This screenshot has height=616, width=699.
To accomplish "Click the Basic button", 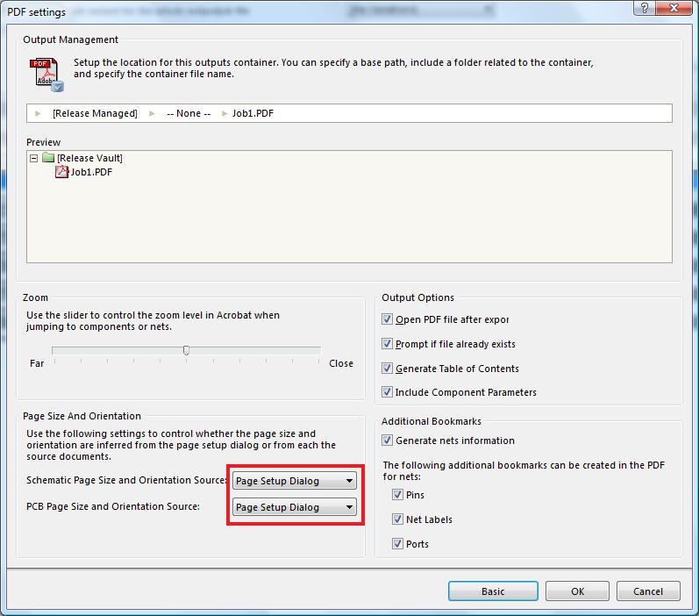I will [493, 591].
